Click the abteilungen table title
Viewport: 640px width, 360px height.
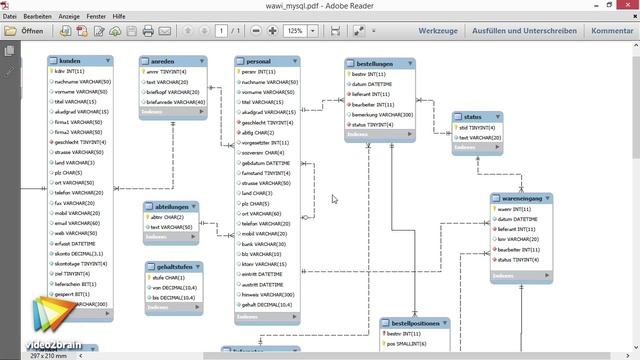172,207
